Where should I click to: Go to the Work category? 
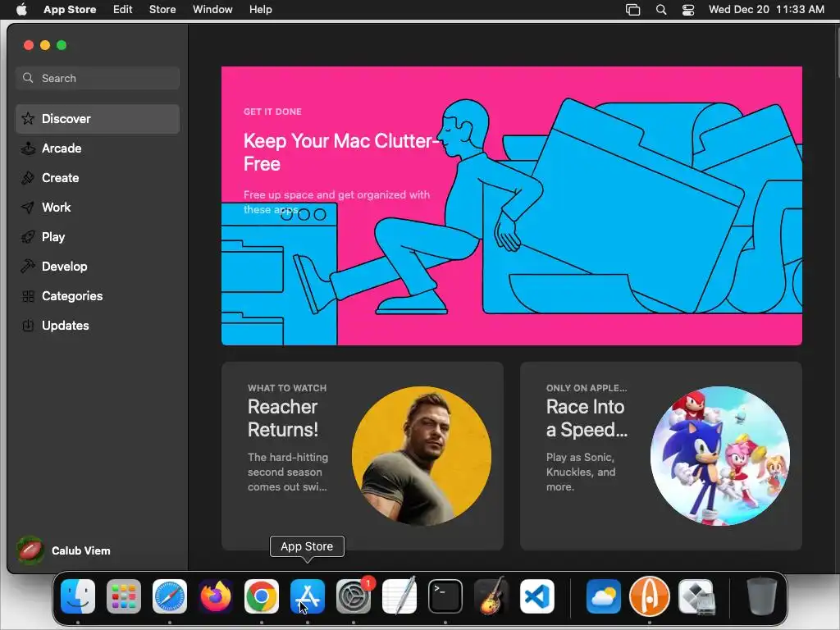[x=98, y=208]
